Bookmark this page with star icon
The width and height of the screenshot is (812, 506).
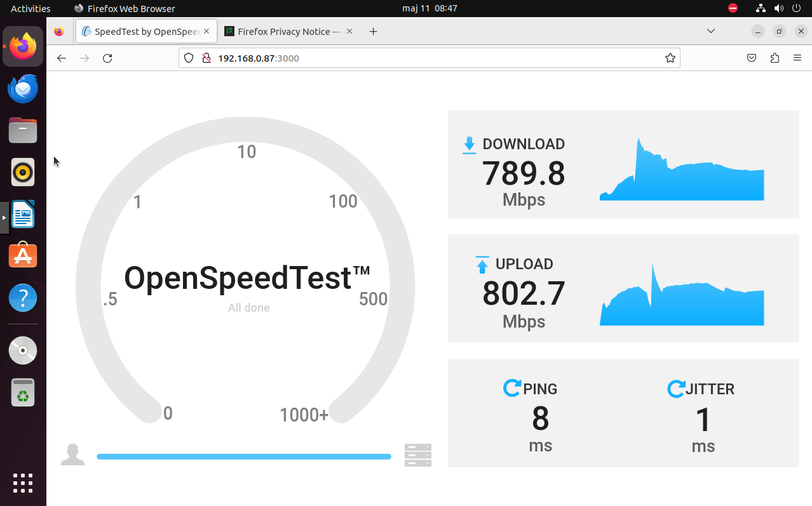coord(670,58)
